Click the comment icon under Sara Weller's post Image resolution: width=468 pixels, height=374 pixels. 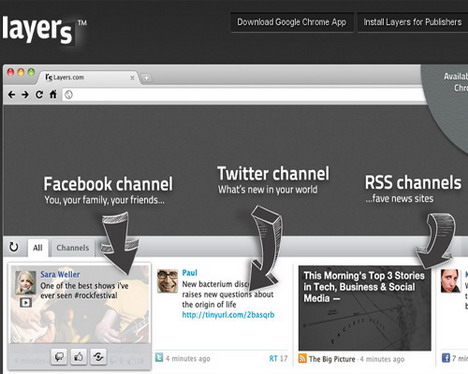[59, 357]
